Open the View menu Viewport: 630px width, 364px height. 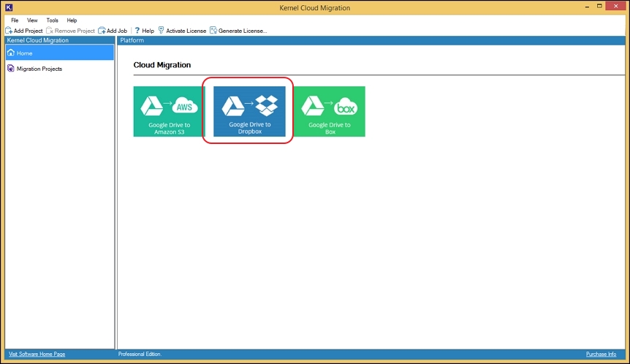(32, 20)
